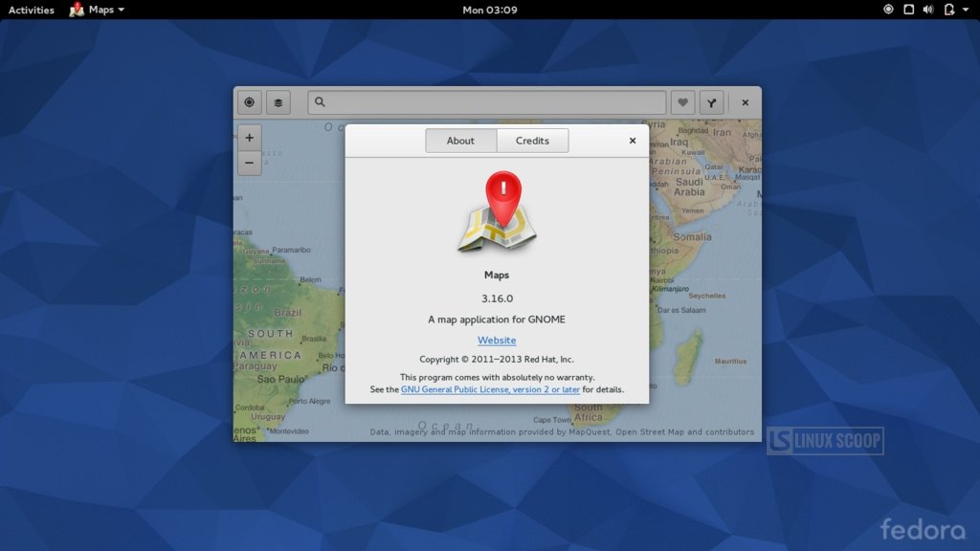Open the Website link

coord(497,341)
